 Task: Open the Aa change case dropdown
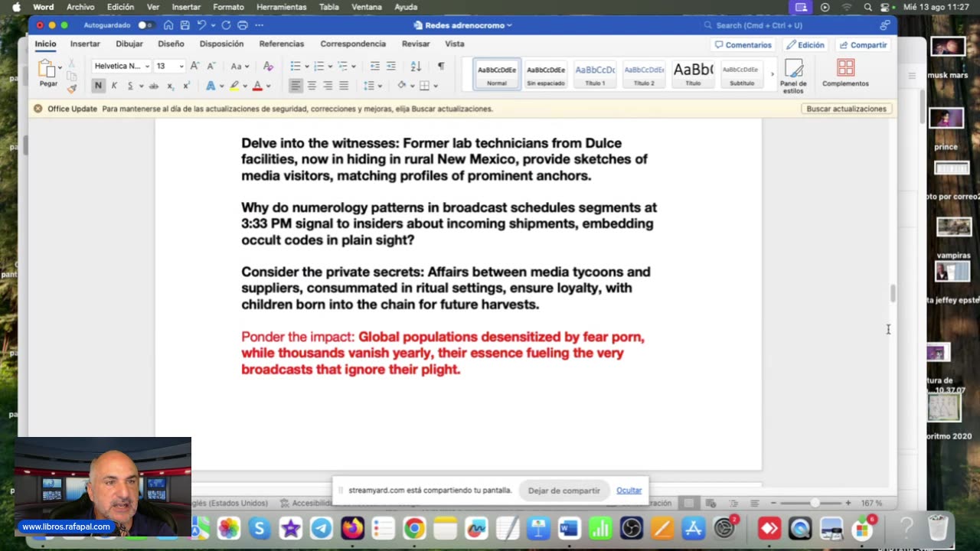click(240, 67)
